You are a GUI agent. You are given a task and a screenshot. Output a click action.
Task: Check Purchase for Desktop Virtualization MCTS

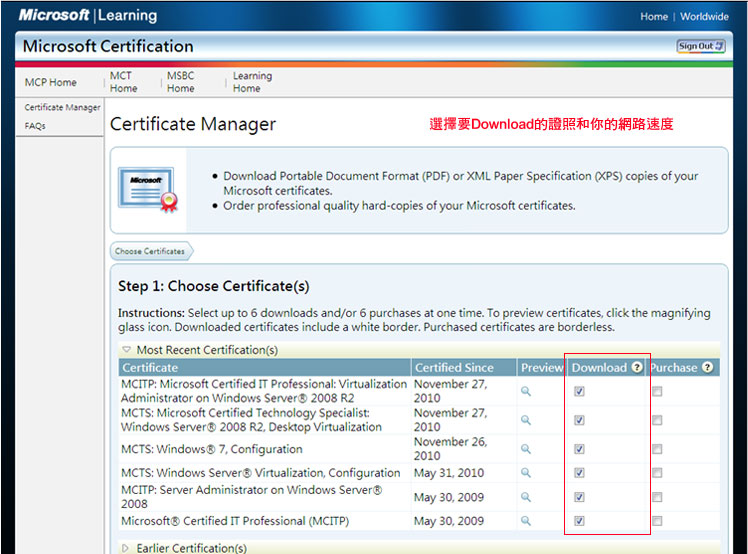point(657,420)
